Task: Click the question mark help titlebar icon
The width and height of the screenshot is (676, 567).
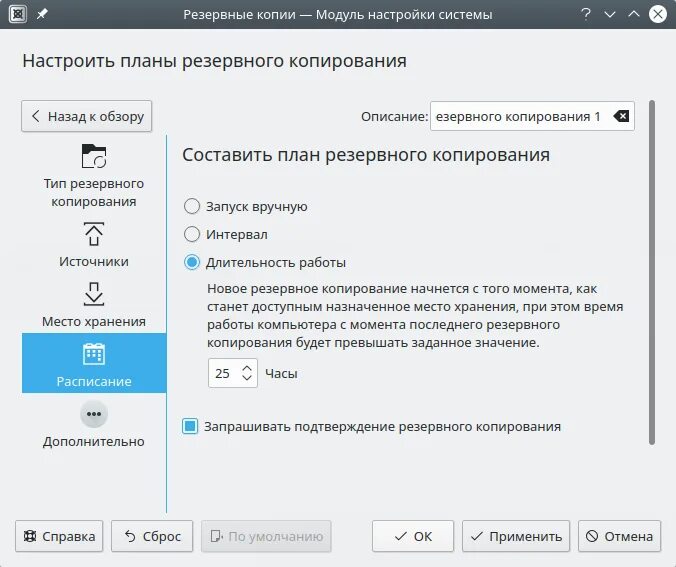Action: click(585, 14)
